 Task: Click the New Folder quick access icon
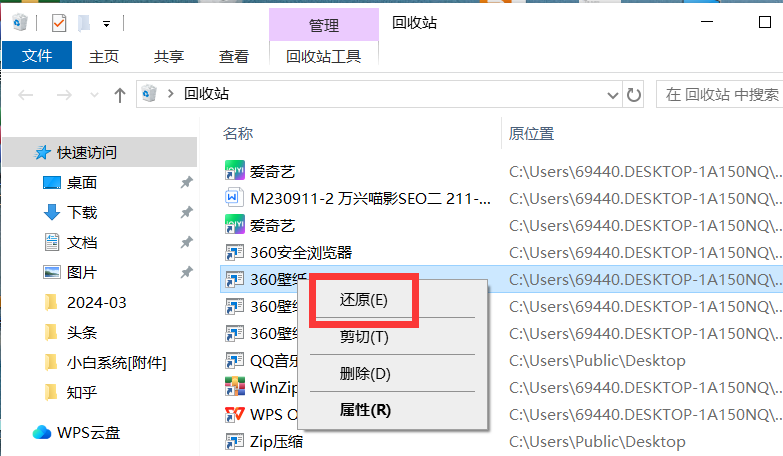84,23
